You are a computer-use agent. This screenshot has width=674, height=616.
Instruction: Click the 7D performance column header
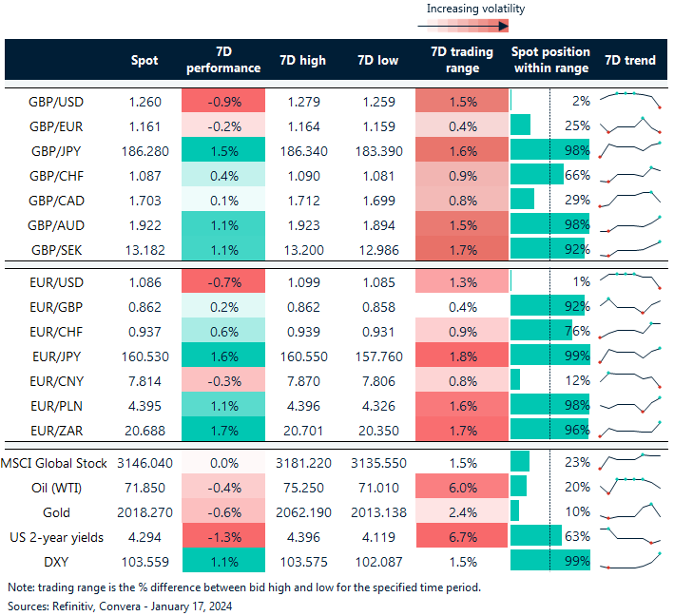pos(223,60)
